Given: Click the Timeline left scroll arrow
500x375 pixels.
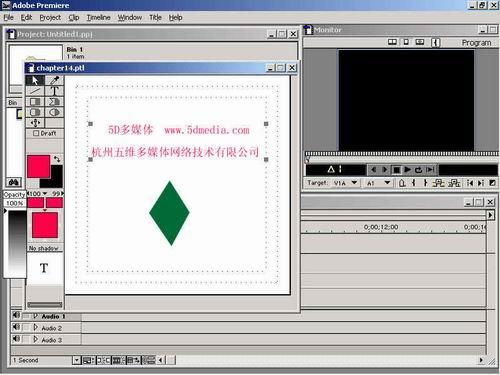Looking at the screenshot, I should (x=161, y=360).
